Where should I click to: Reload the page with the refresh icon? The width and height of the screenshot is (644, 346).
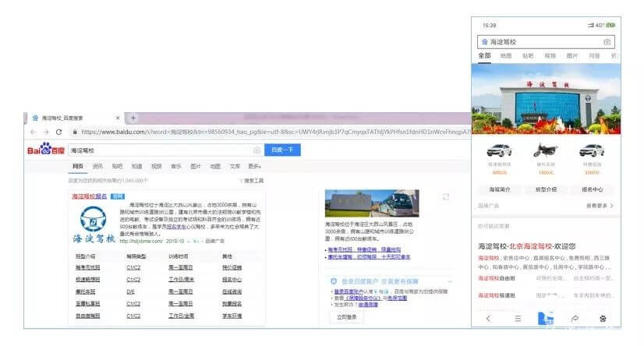click(x=58, y=132)
